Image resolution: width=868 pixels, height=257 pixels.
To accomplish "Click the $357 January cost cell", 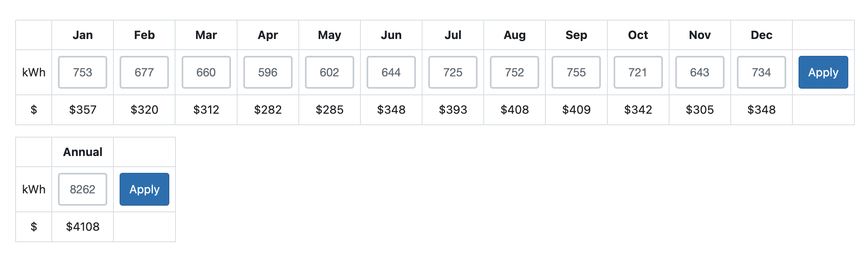I will coord(83,110).
